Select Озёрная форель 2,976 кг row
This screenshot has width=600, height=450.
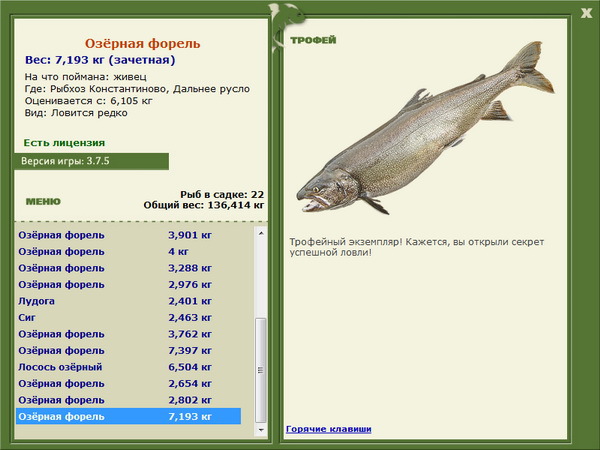pyautogui.click(x=129, y=284)
